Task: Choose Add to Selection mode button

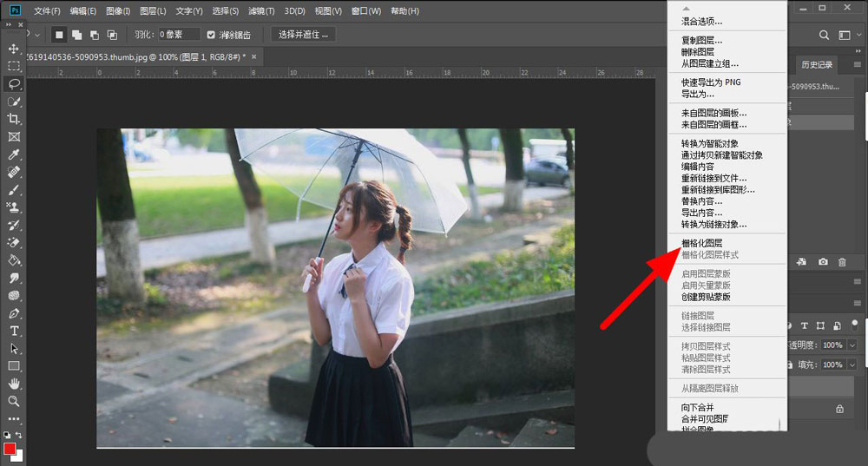Action: 77,35
